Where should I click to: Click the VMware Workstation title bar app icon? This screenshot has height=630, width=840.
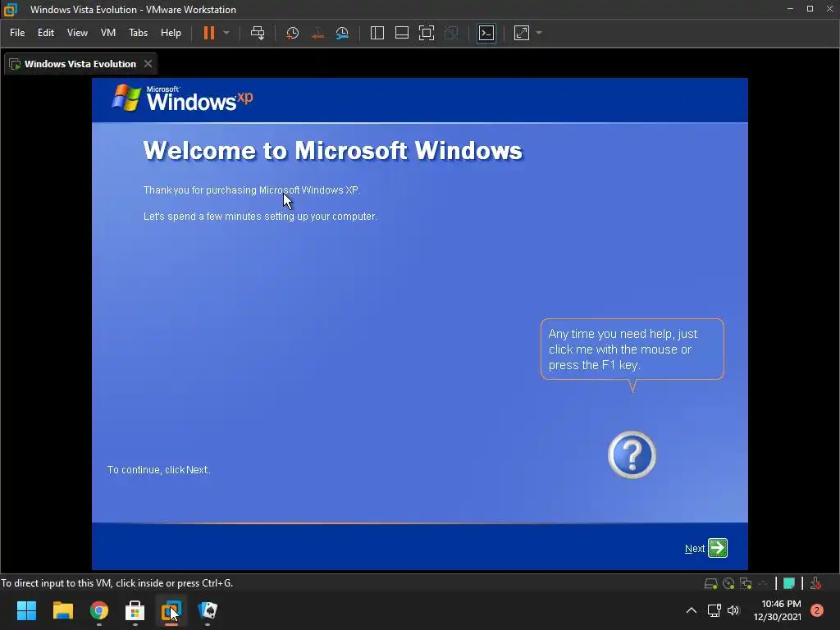pos(11,10)
